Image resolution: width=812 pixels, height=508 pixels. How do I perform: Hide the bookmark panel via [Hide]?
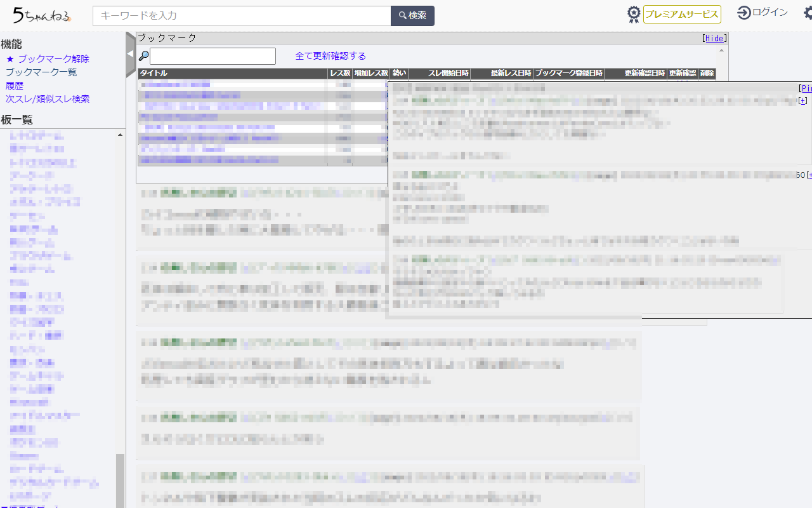point(715,38)
